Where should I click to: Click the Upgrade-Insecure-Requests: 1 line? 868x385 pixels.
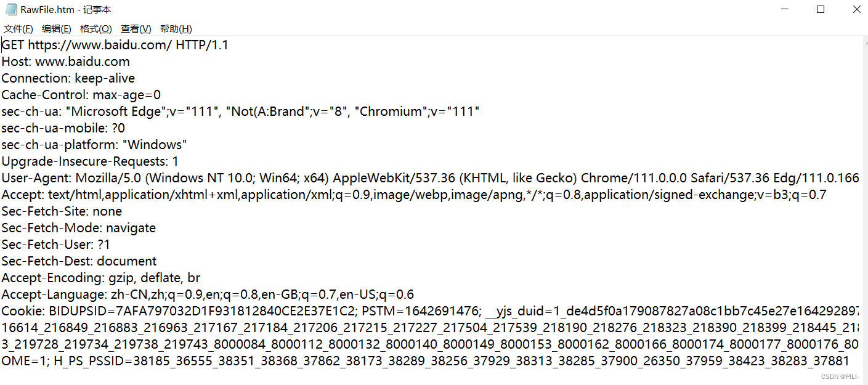[x=90, y=161]
